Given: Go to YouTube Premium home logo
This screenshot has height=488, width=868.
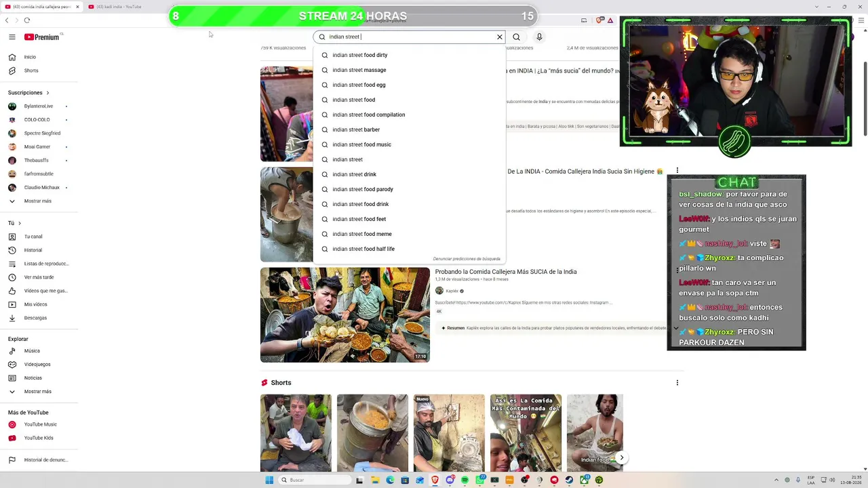Looking at the screenshot, I should [x=42, y=37].
